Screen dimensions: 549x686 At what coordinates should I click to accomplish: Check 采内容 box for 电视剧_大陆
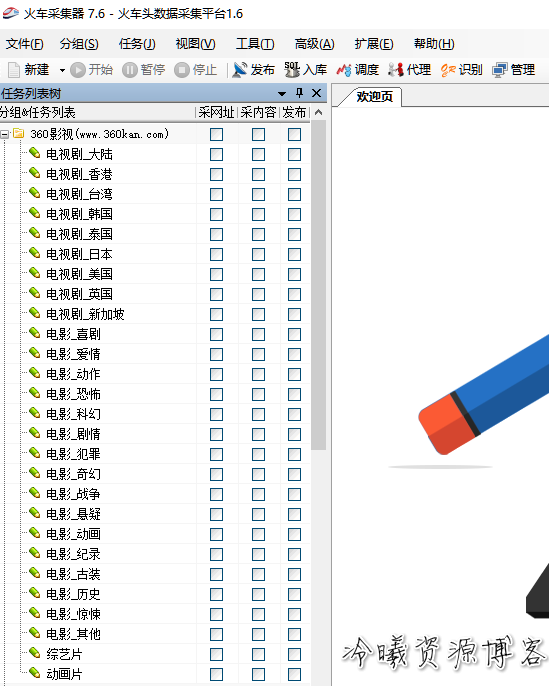tap(259, 154)
